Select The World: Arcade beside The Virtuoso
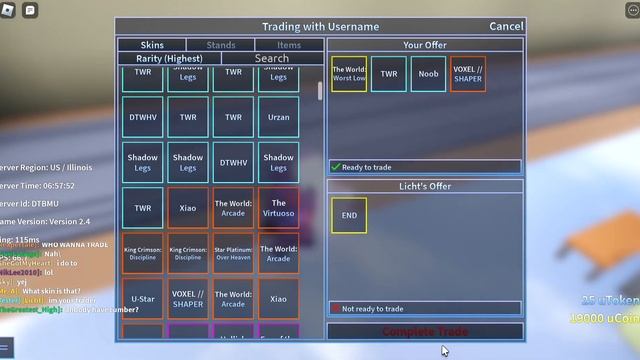 tap(233, 208)
